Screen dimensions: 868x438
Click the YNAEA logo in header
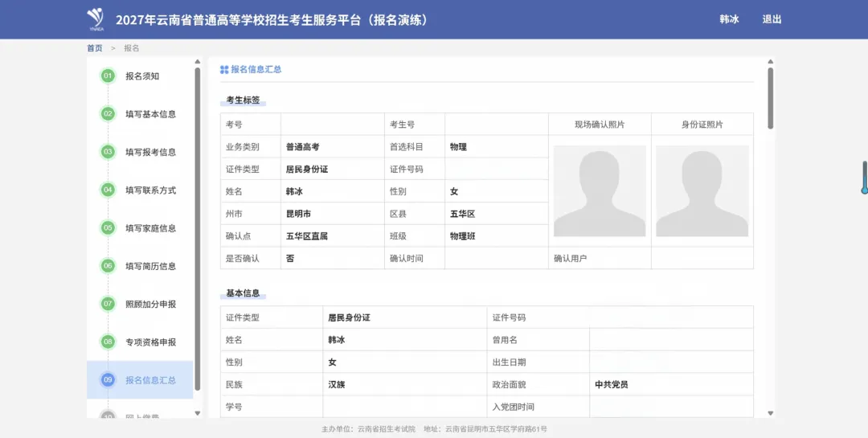click(96, 19)
